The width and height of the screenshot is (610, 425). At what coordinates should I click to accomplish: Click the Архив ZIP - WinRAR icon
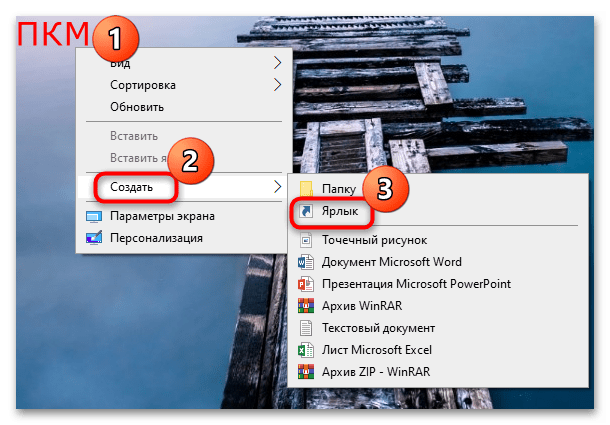(306, 372)
